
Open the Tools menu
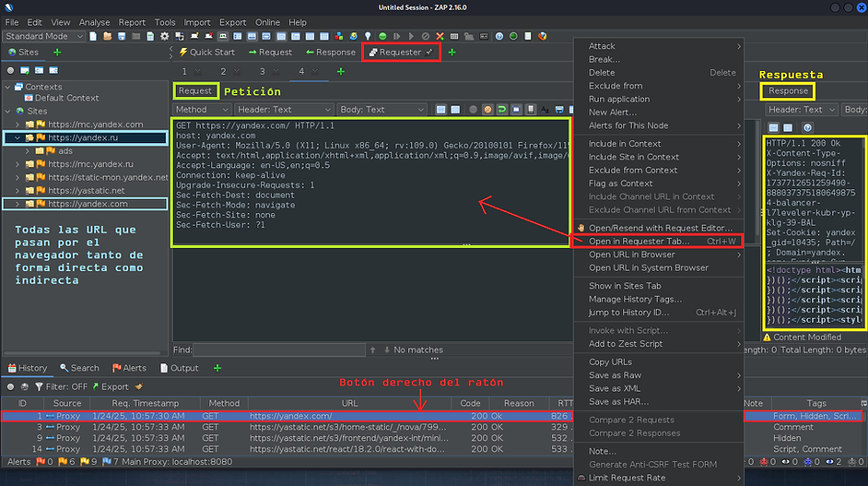(164, 22)
